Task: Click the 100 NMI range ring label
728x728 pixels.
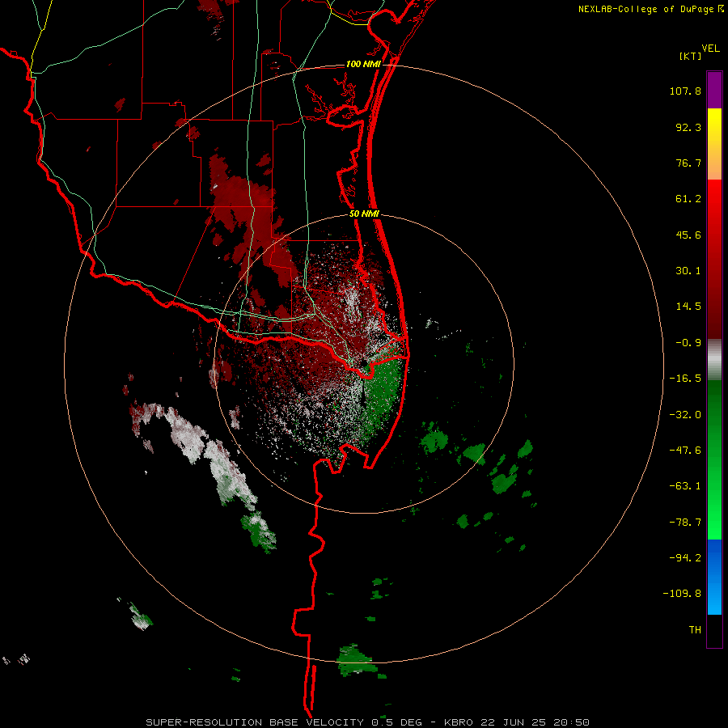Action: click(x=363, y=64)
